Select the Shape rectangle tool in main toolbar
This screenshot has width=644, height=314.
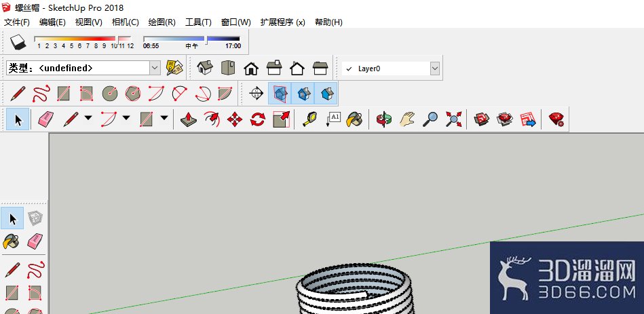click(x=146, y=119)
